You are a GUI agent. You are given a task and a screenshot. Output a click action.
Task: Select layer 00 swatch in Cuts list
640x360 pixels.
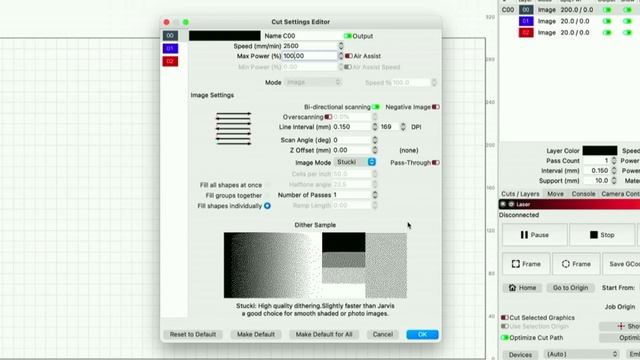tap(526, 9)
